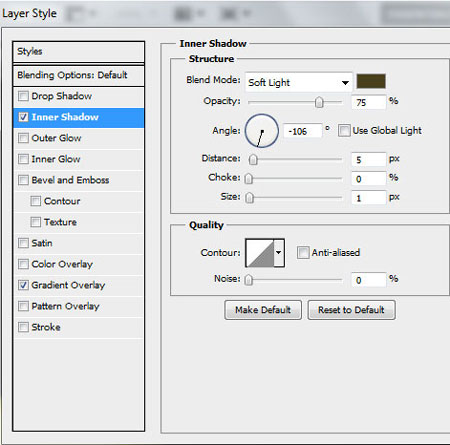Select the Satin style row

click(x=79, y=243)
